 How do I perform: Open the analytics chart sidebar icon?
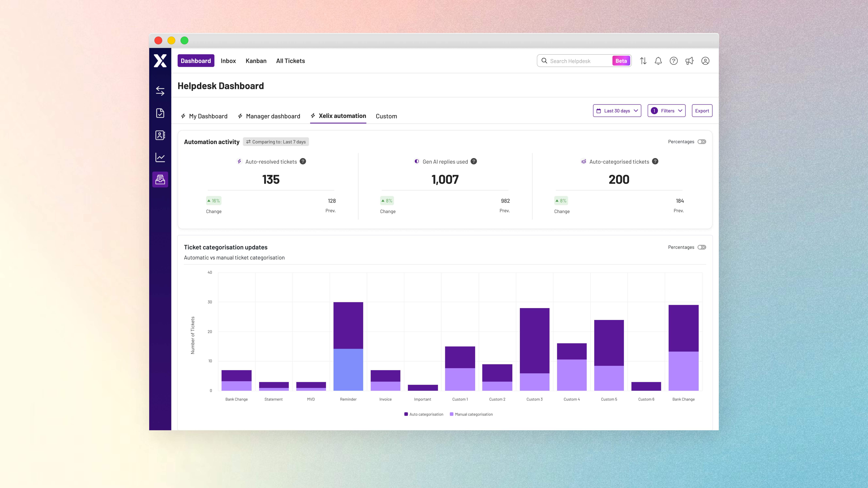click(x=160, y=157)
